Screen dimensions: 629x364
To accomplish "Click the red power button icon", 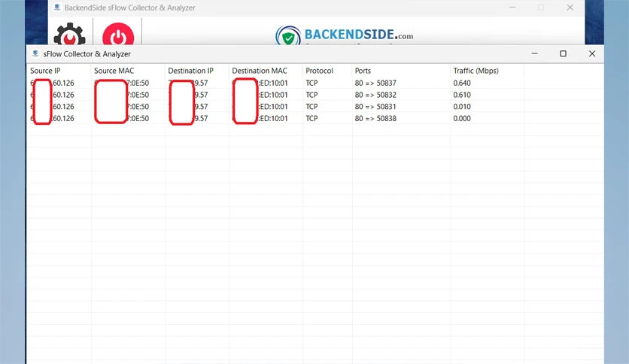I will click(118, 34).
